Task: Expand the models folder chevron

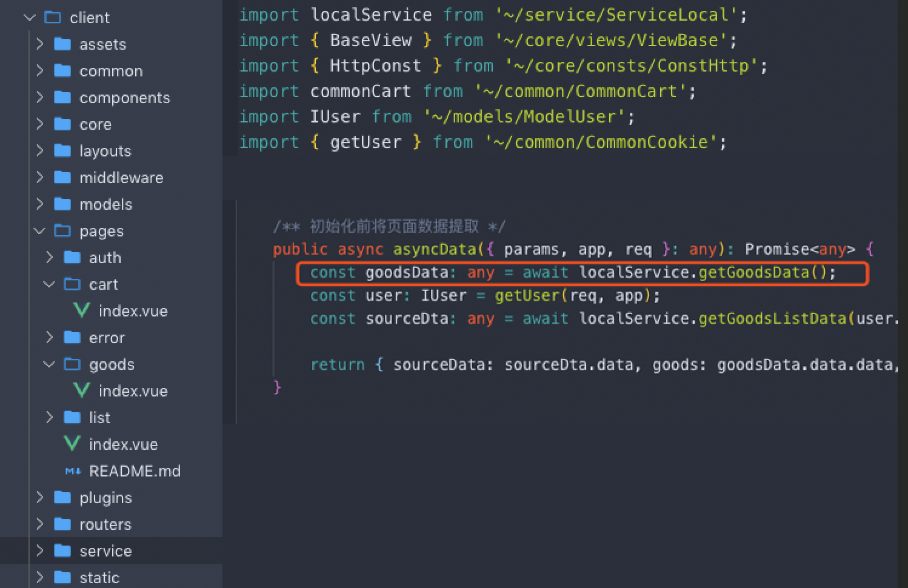Action: pos(39,204)
